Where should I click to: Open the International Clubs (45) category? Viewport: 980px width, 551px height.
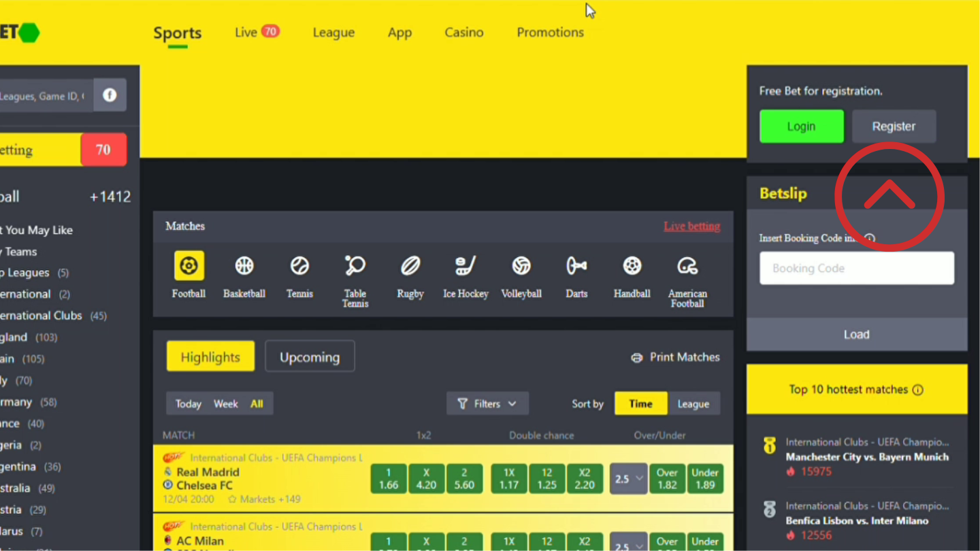click(53, 316)
